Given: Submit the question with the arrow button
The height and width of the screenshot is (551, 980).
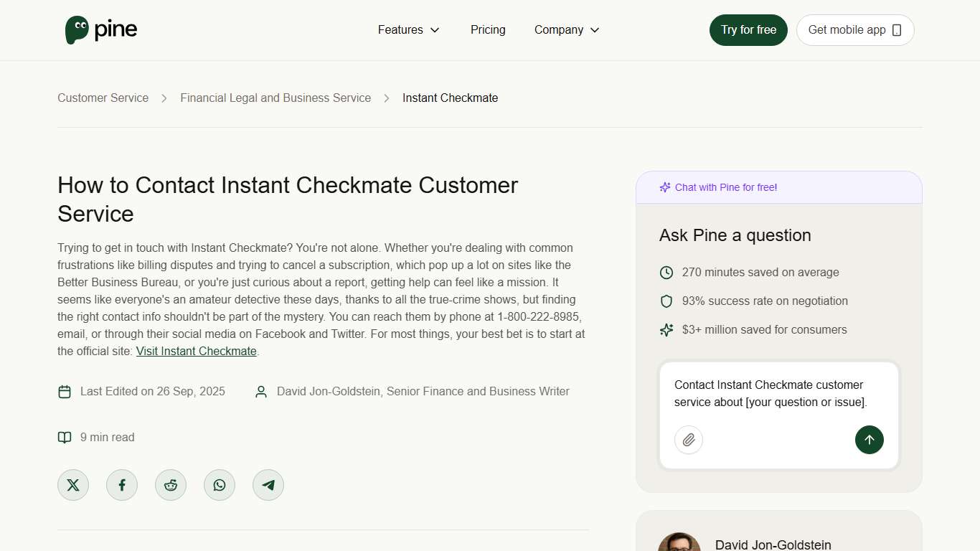Looking at the screenshot, I should click(870, 440).
